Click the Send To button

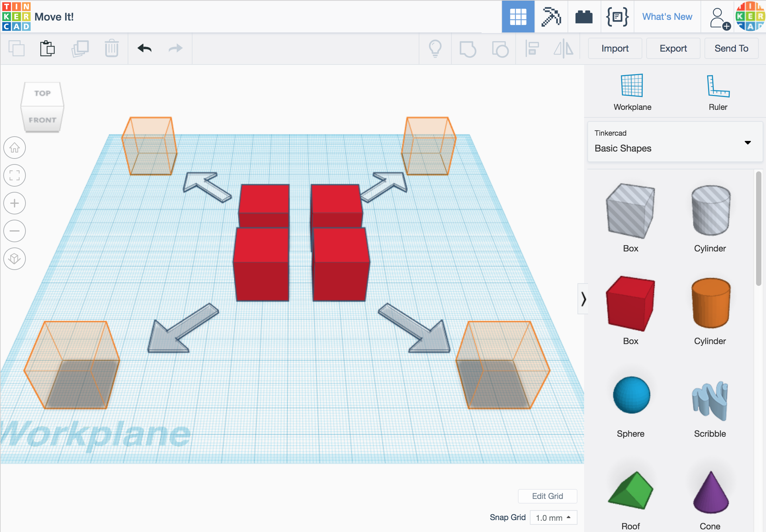[x=731, y=48]
